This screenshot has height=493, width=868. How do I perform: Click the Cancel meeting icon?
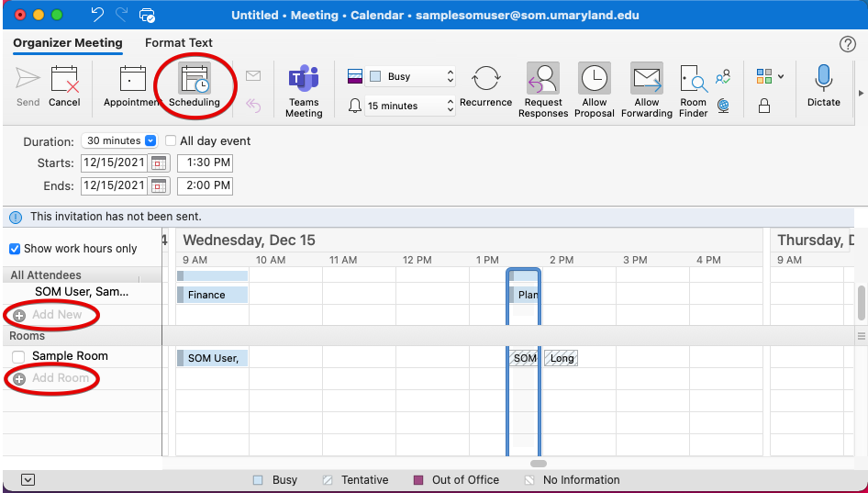coord(64,80)
